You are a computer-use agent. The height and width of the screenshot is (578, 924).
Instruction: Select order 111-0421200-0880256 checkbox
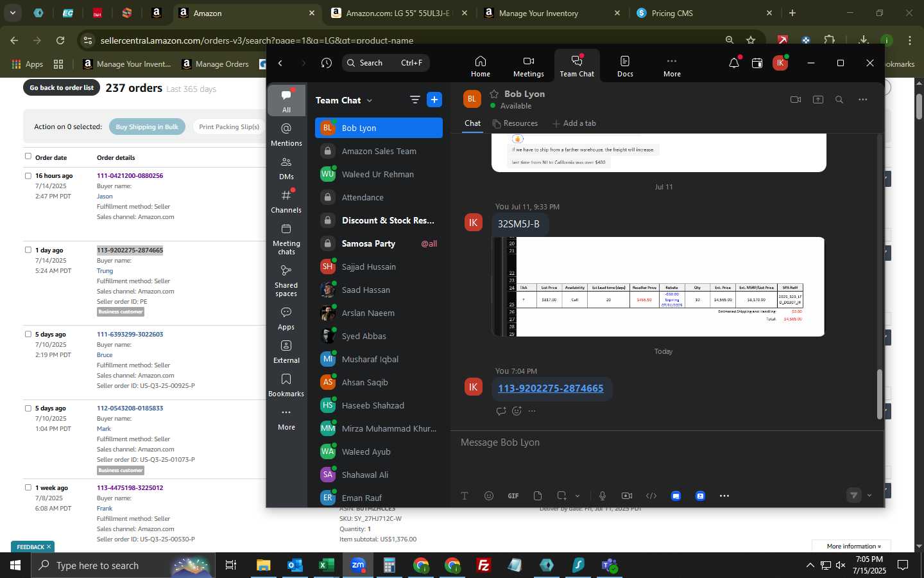pyautogui.click(x=28, y=175)
